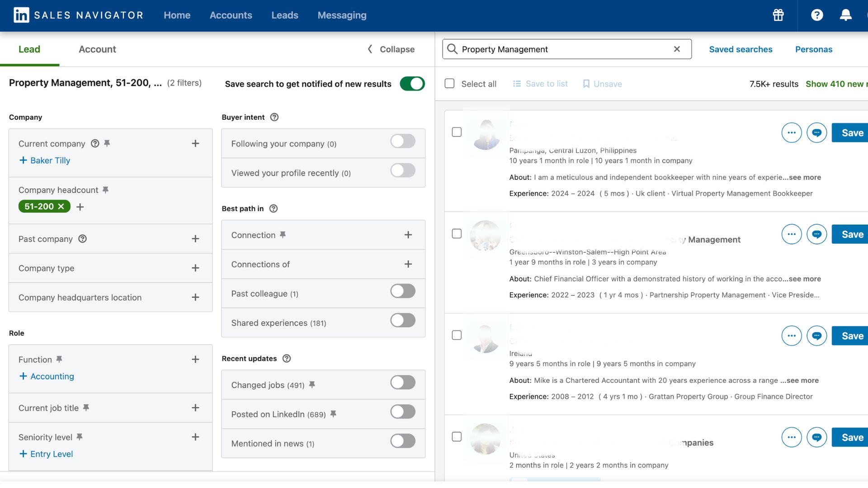868x488 pixels.
Task: Open the Home menu
Action: [x=177, y=15]
